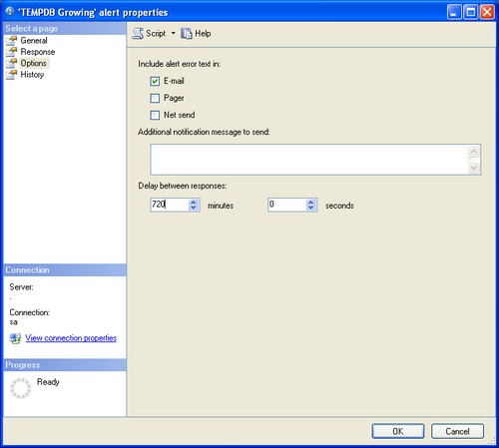
Task: Click the Options page icon
Action: click(12, 63)
